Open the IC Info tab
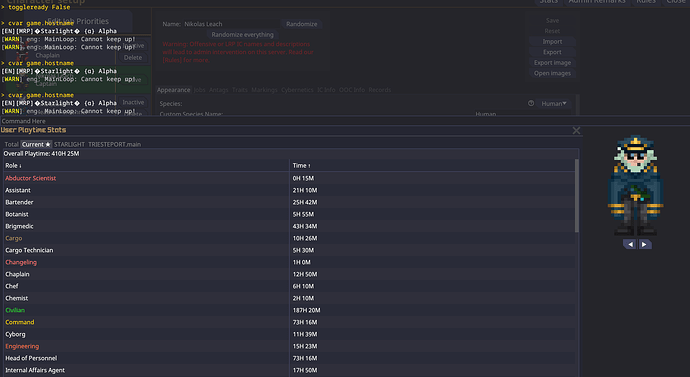This screenshot has width=690, height=377. [326, 90]
